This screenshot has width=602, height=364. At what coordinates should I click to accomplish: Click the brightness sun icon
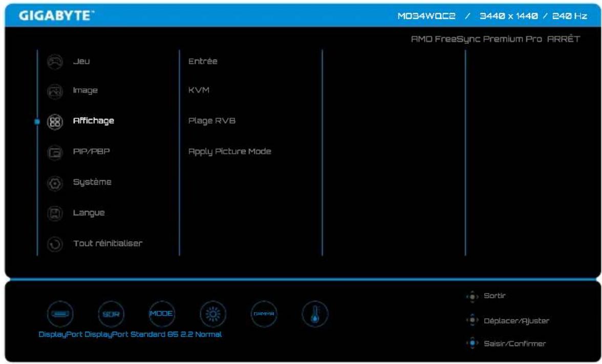coord(213,314)
